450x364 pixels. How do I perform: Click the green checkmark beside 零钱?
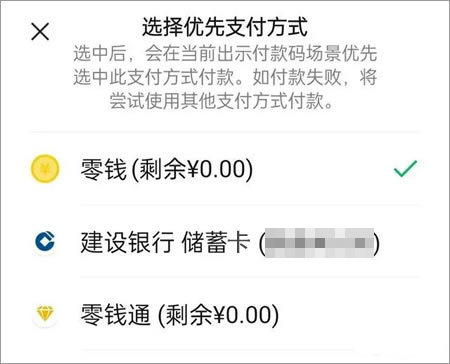pyautogui.click(x=405, y=169)
